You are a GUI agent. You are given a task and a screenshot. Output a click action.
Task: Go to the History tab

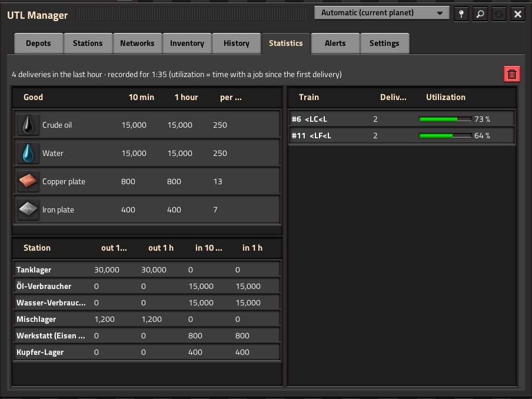[237, 44]
